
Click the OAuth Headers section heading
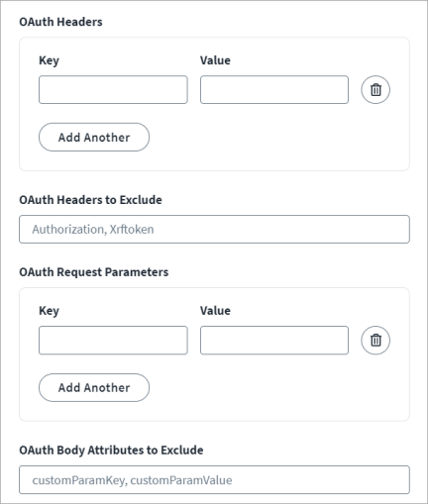click(60, 22)
